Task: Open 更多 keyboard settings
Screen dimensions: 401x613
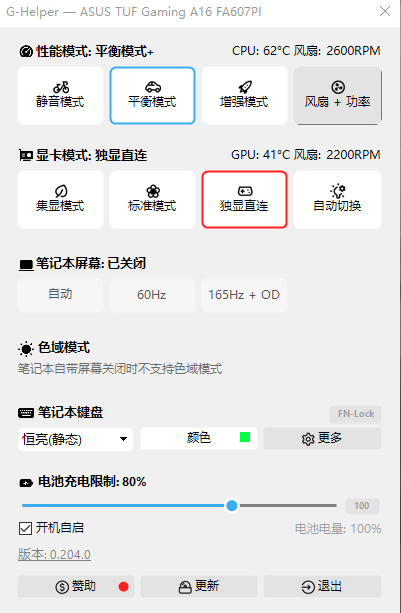Action: tap(322, 438)
